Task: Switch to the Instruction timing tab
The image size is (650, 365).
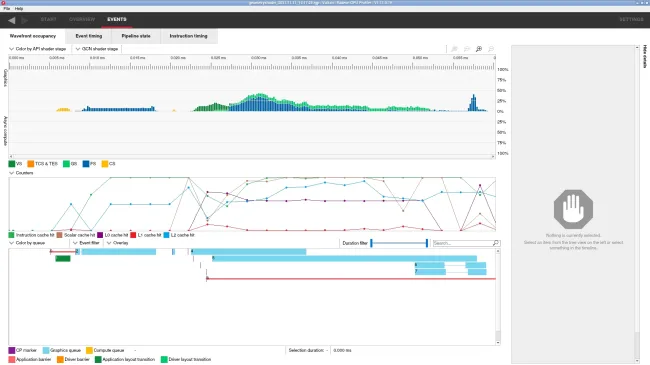Action: click(188, 36)
